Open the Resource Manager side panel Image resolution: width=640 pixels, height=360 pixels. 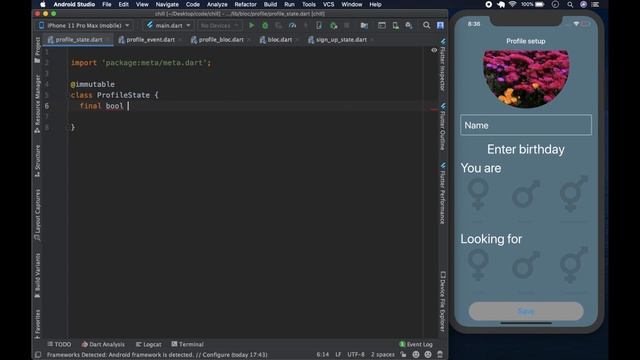point(38,103)
